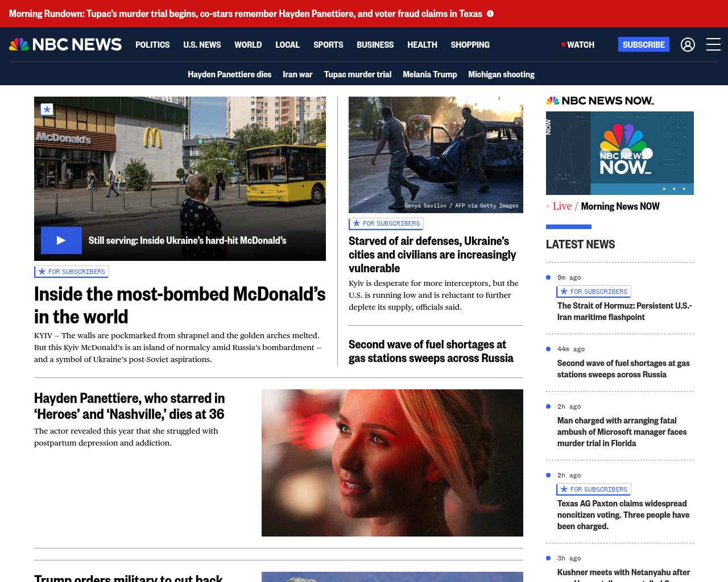Open the Iran war trending topic
Image resolution: width=728 pixels, height=582 pixels.
click(297, 74)
